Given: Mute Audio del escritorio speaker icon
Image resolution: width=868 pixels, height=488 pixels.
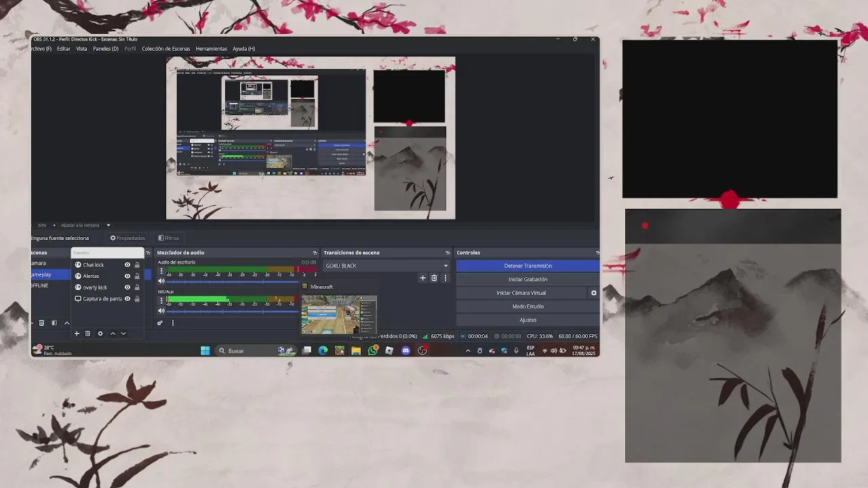Looking at the screenshot, I should [161, 281].
